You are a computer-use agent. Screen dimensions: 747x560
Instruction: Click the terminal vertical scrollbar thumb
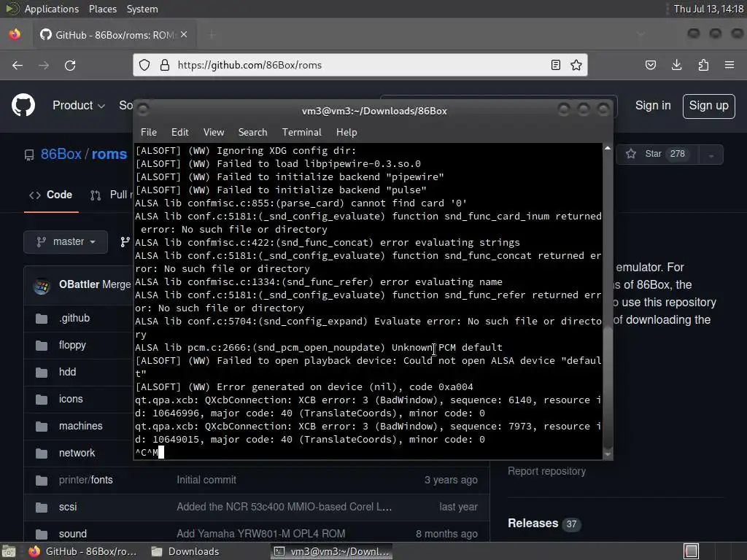[x=608, y=386]
